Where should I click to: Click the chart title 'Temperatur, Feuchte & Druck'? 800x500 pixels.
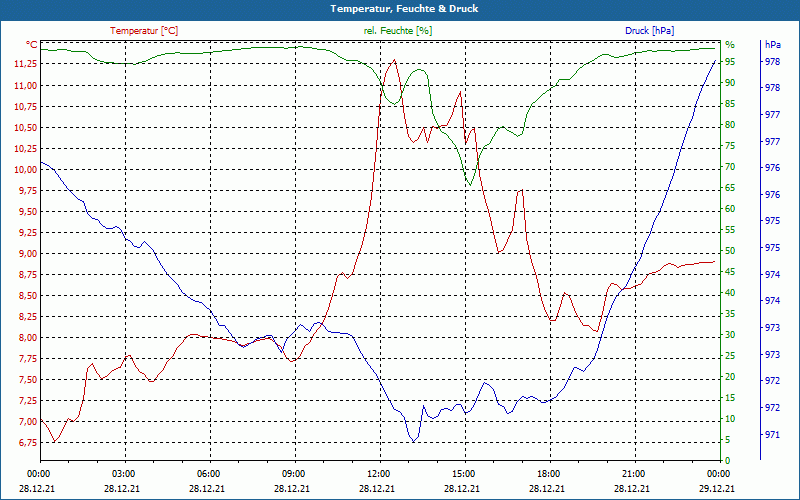click(404, 9)
